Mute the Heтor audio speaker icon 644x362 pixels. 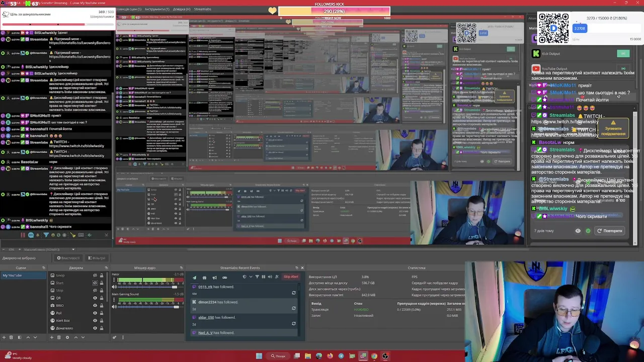point(114,287)
